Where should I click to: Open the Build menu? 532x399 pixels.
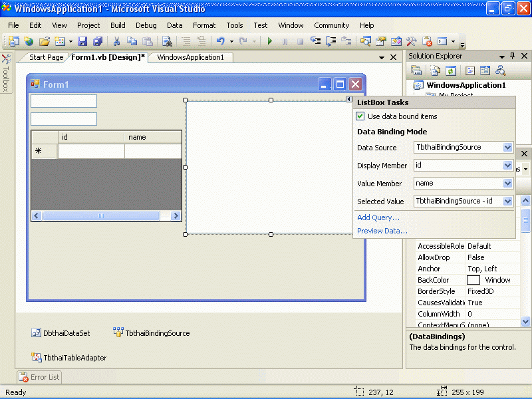click(x=118, y=25)
